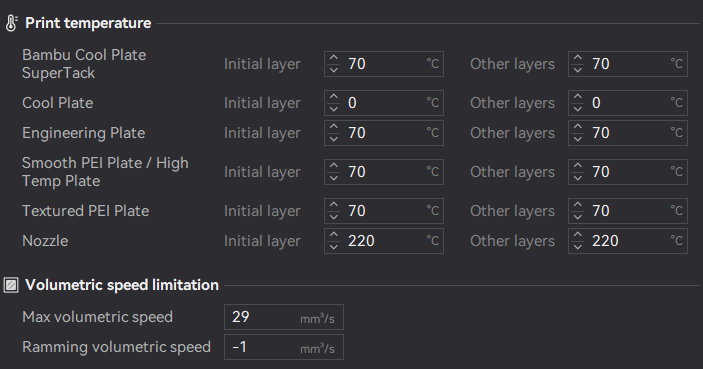The image size is (703, 369).
Task: Increase Textured PEI Plate other layers temperature
Action: (577, 205)
